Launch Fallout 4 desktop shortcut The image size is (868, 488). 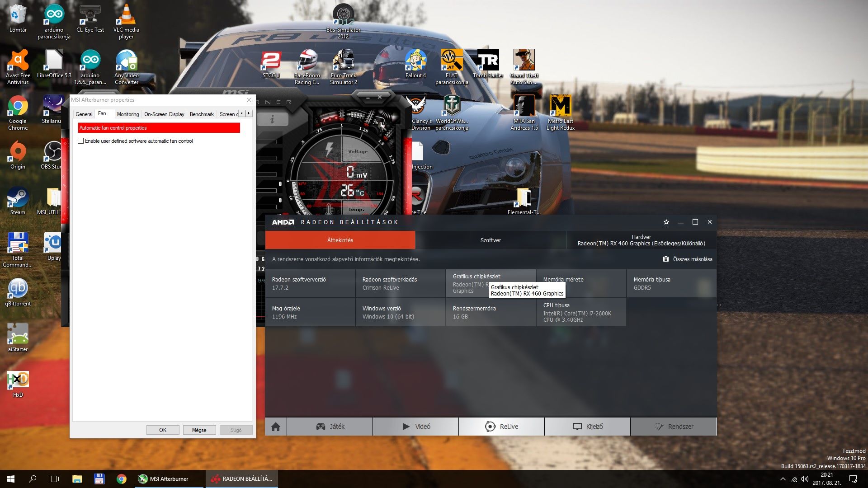click(415, 64)
